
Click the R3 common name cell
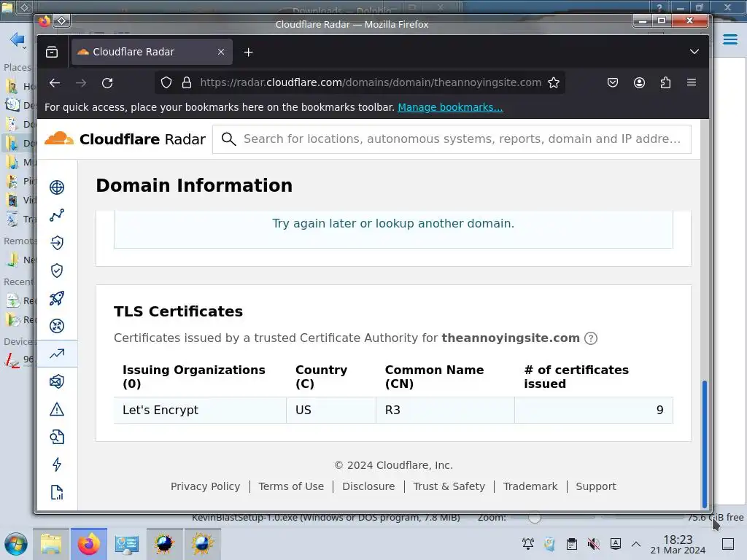click(x=445, y=410)
